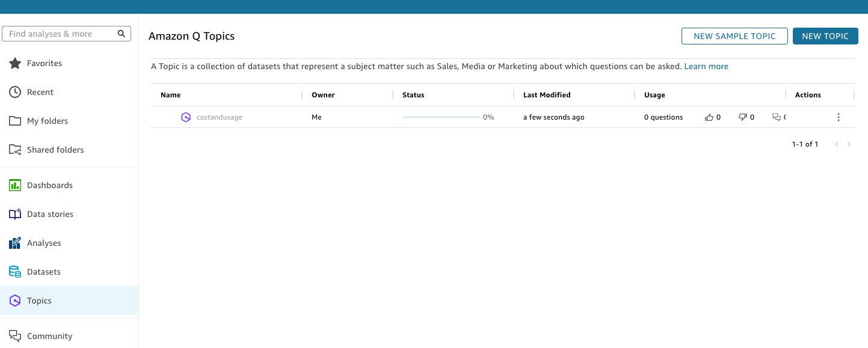Go to Dashboards via the chart icon
The image size is (868, 348).
15,185
